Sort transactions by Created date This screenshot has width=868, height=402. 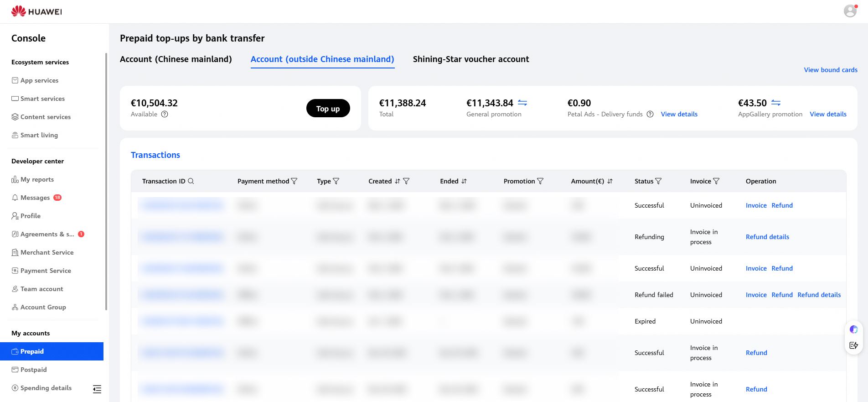(x=398, y=181)
